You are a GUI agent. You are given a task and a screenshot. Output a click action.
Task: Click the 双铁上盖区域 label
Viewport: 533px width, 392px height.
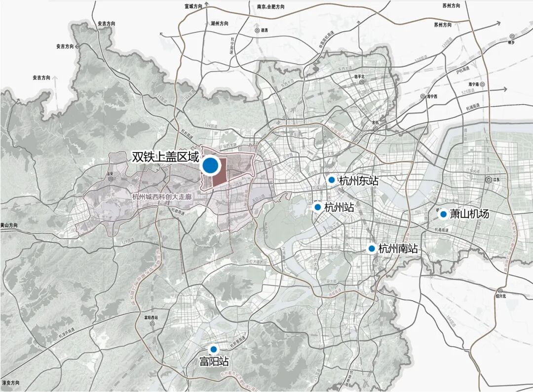click(165, 157)
